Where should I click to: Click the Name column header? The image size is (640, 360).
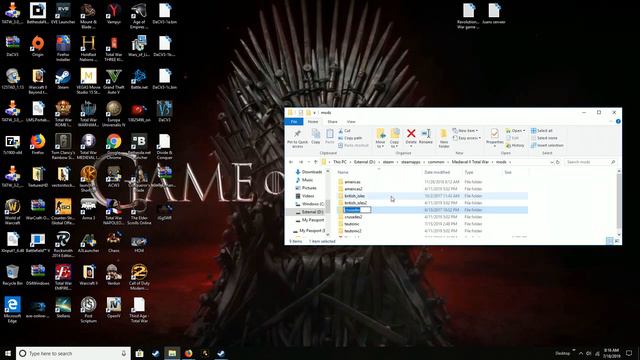tap(343, 172)
